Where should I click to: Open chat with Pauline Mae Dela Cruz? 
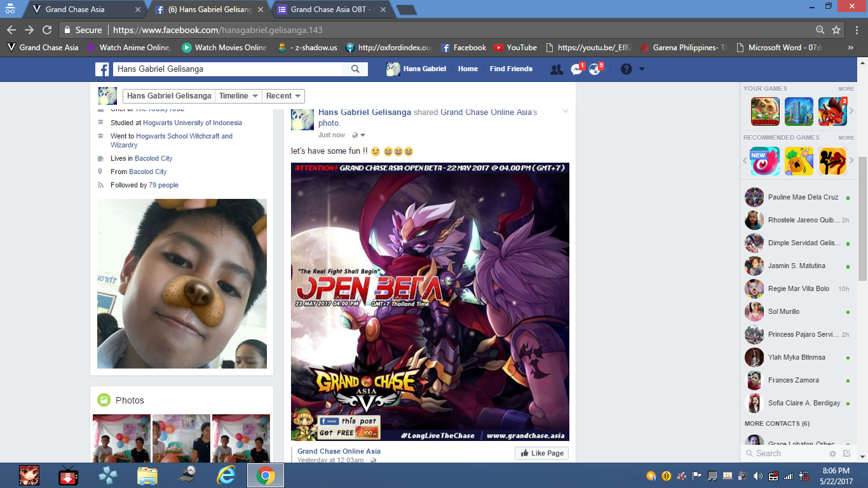[x=797, y=197]
